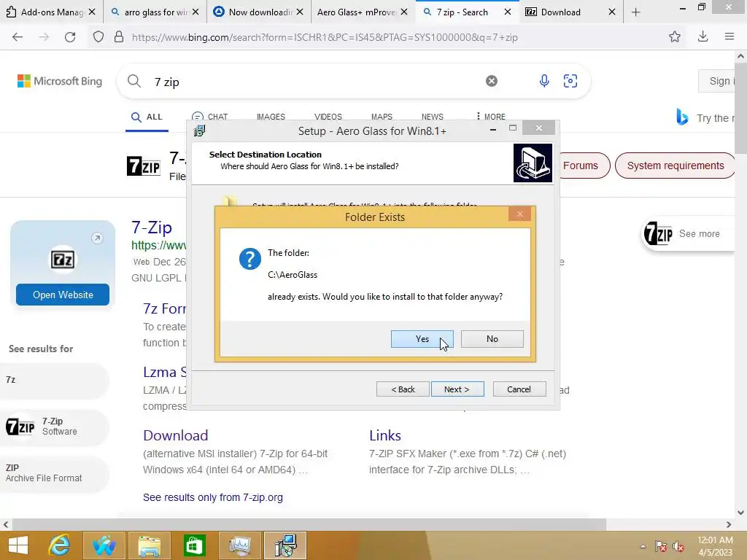Click 7z card expand arrow icon
The height and width of the screenshot is (560, 747).
(97, 238)
